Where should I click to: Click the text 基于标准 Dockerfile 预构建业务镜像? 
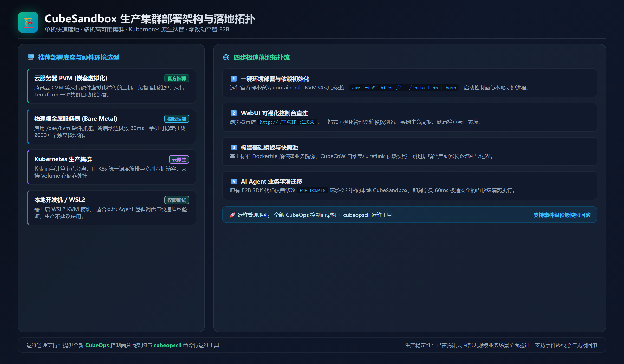pos(272,156)
